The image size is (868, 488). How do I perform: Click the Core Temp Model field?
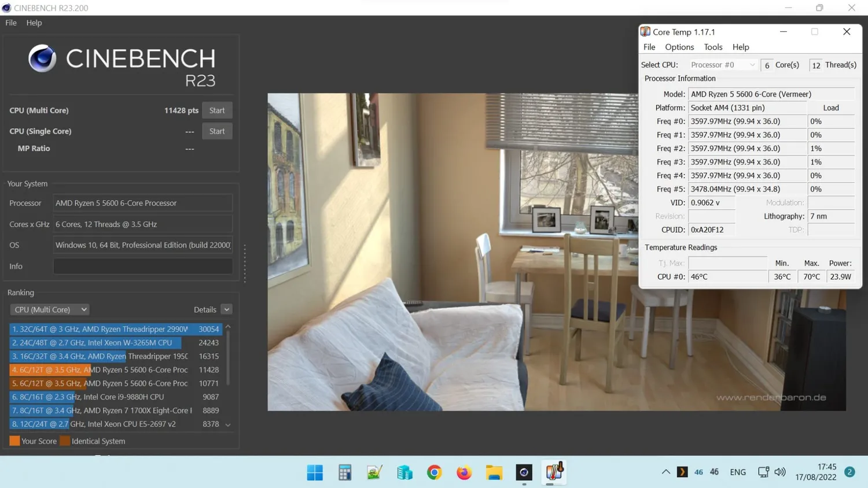771,94
